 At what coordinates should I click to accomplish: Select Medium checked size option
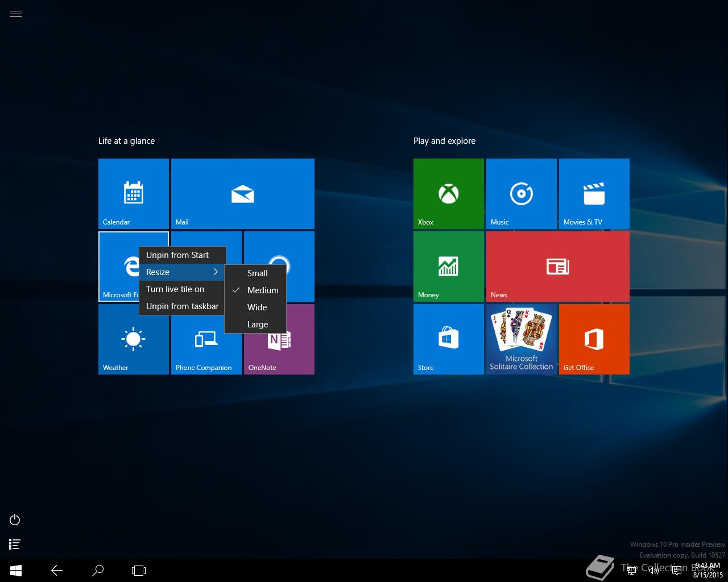tap(255, 290)
